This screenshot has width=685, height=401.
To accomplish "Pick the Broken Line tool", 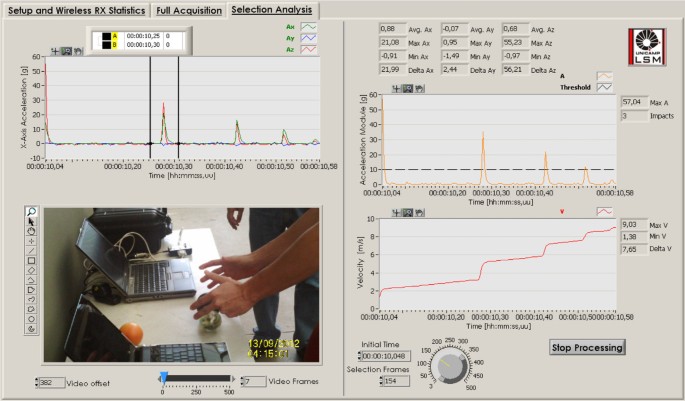I will coord(31,280).
